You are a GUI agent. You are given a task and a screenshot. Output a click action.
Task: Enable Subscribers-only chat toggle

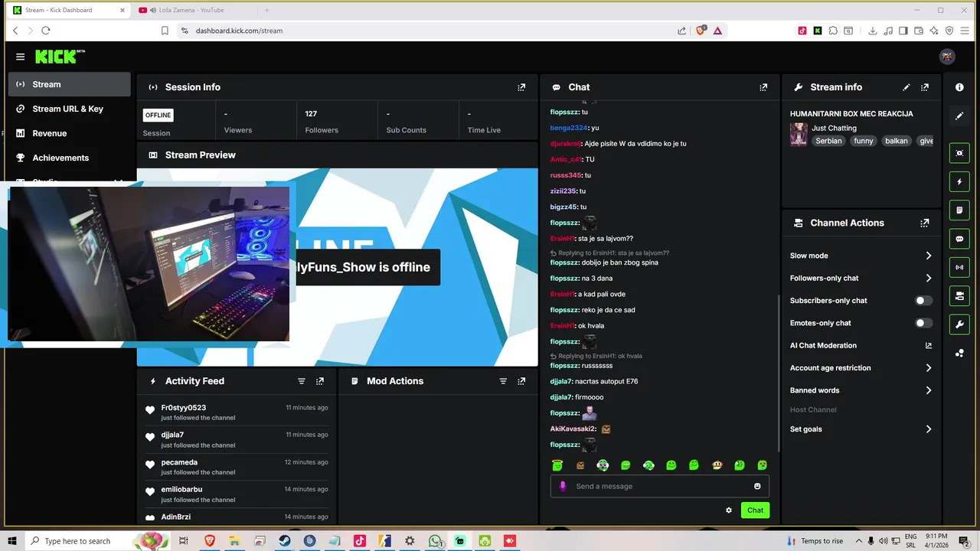point(924,301)
